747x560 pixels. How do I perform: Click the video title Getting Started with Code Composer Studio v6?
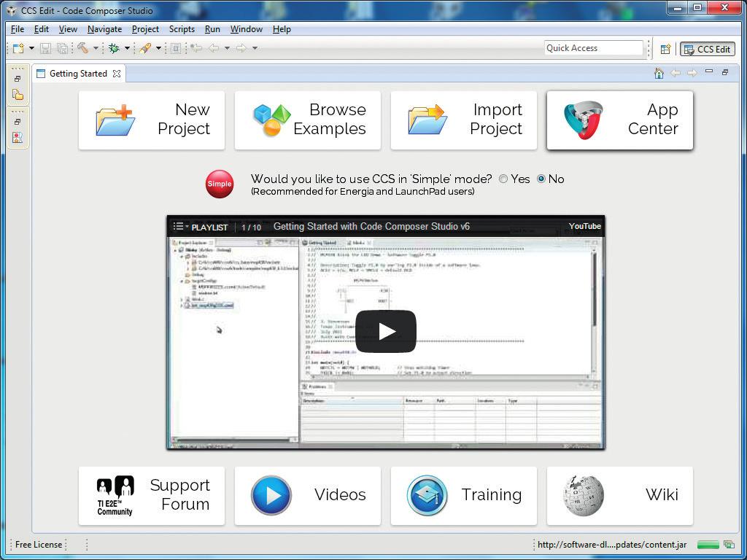(x=371, y=227)
